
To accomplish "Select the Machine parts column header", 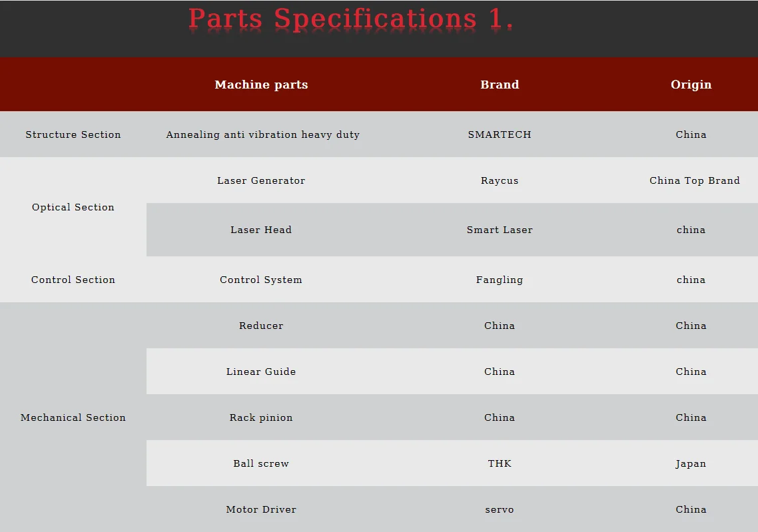I will tap(261, 85).
